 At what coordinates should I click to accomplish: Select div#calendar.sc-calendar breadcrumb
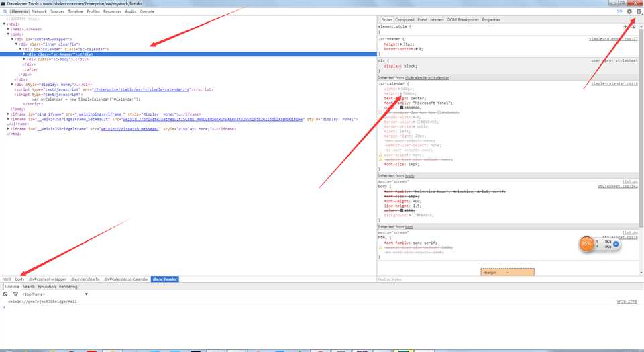tap(126, 279)
